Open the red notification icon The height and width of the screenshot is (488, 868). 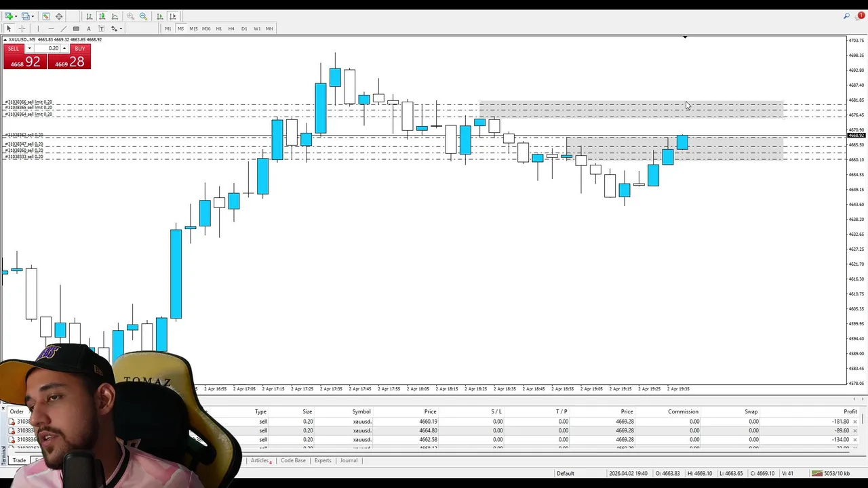click(x=861, y=16)
